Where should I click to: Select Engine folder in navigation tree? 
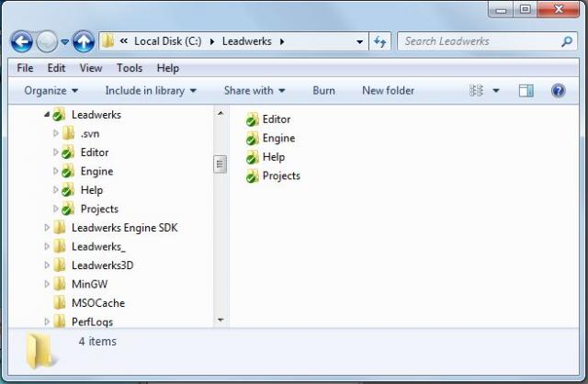96,171
